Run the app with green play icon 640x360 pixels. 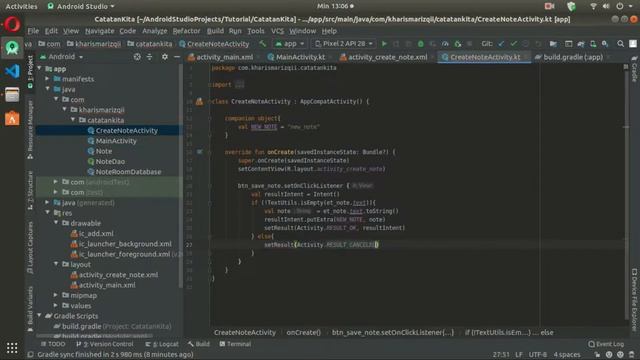384,44
